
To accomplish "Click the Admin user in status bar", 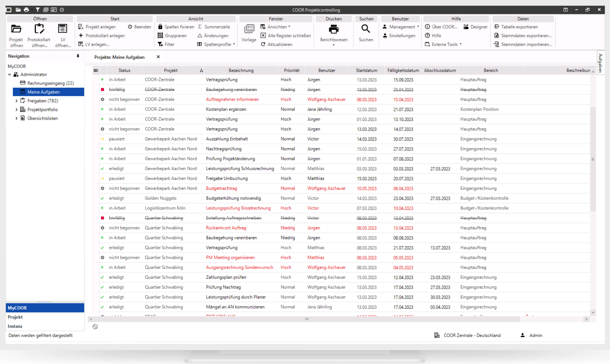I will coord(531,335).
